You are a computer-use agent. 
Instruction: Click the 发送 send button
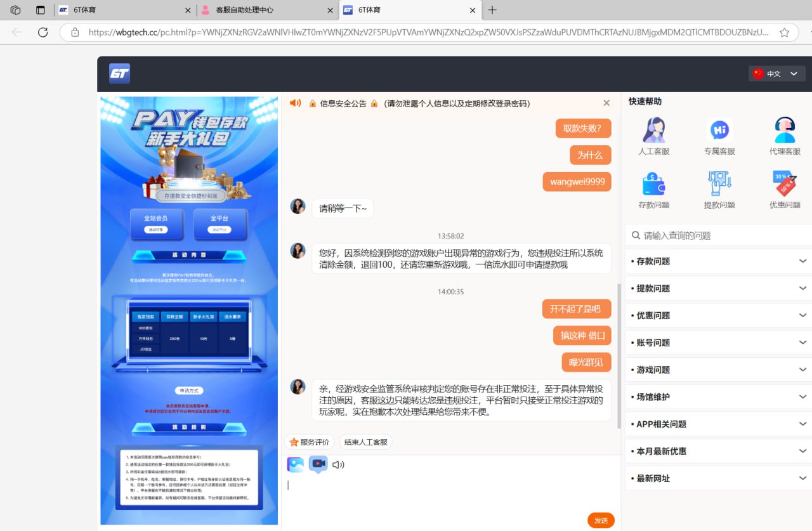click(x=601, y=520)
